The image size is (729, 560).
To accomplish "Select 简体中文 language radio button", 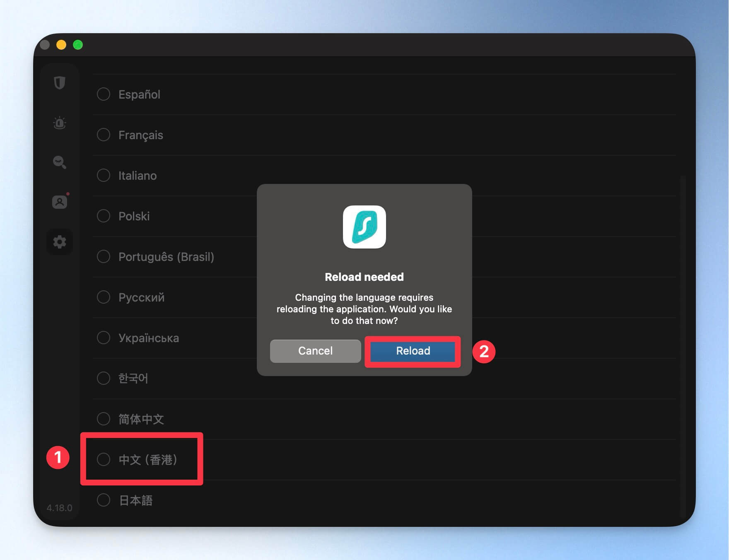I will coord(104,419).
